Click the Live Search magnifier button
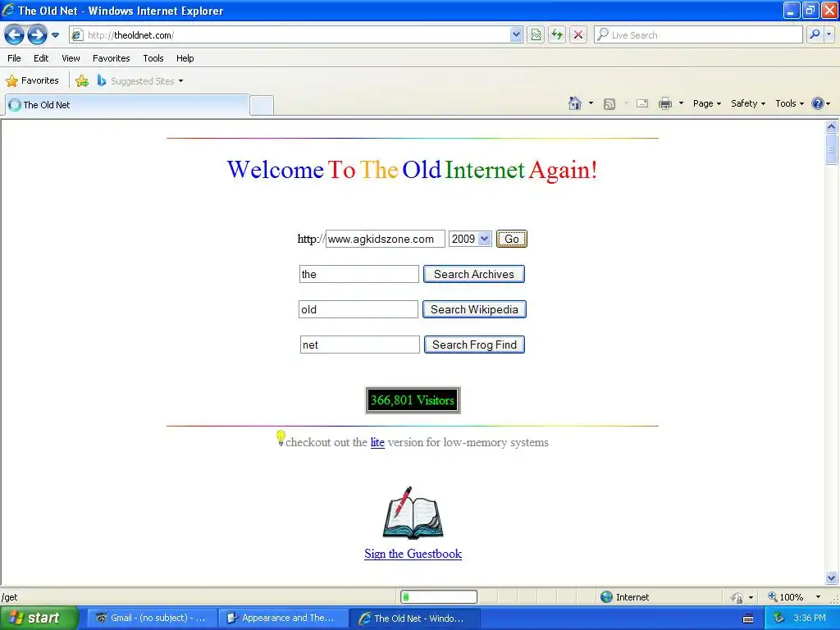Screen dimensions: 840x630 [815, 34]
